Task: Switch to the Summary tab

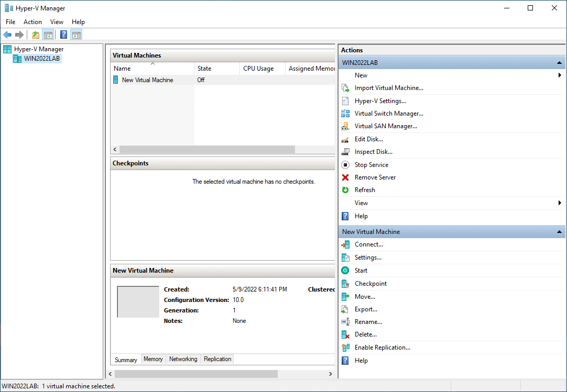Action: [x=126, y=360]
